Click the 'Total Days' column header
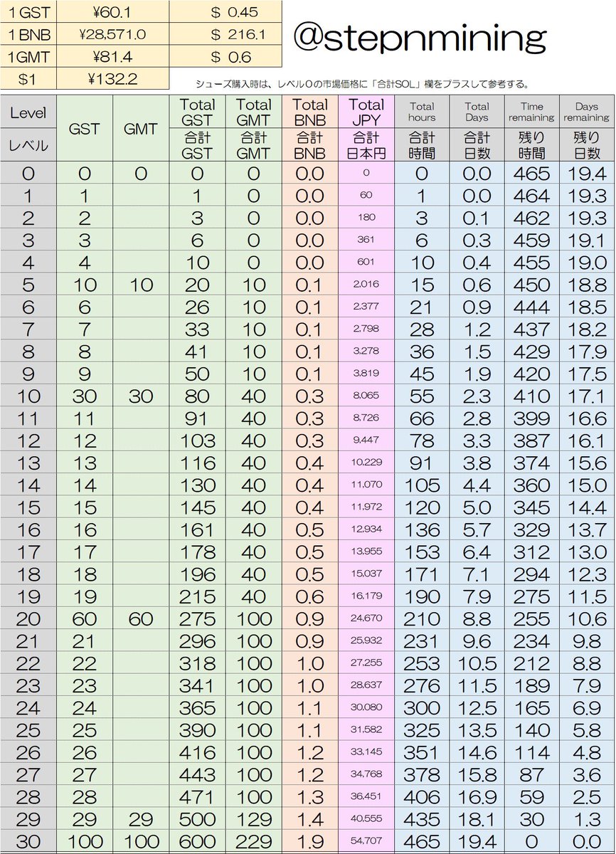 (x=477, y=112)
